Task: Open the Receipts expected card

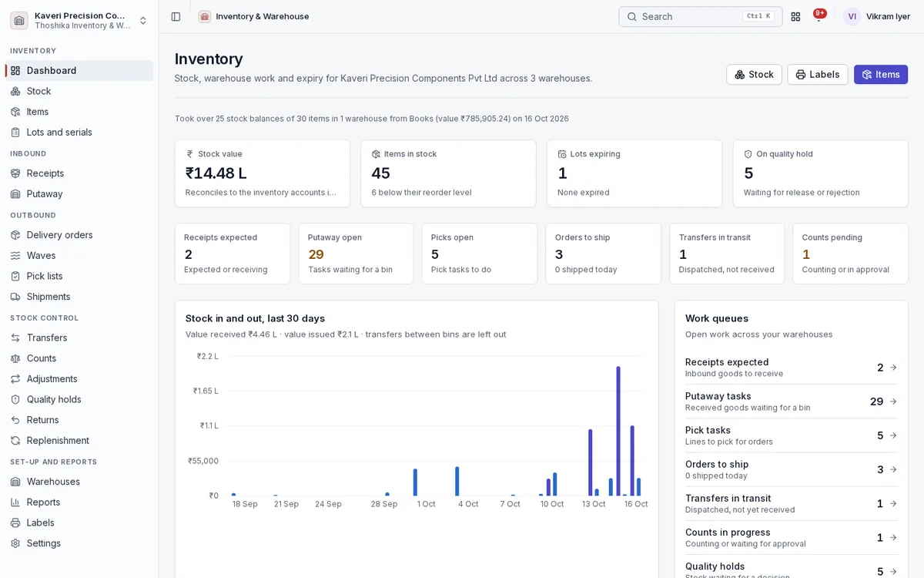Action: 233,254
